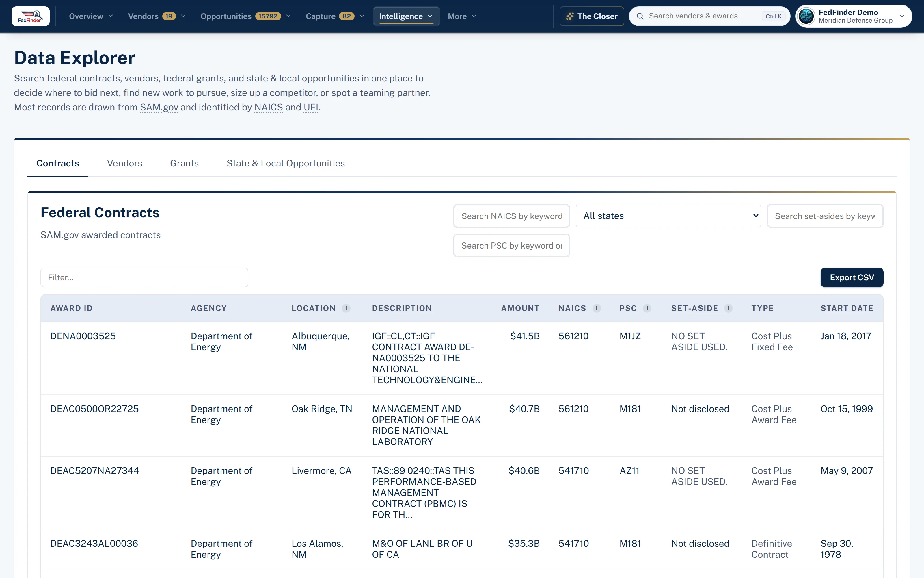The width and height of the screenshot is (924, 578).
Task: Click award ID DENA0003525
Action: coord(83,336)
